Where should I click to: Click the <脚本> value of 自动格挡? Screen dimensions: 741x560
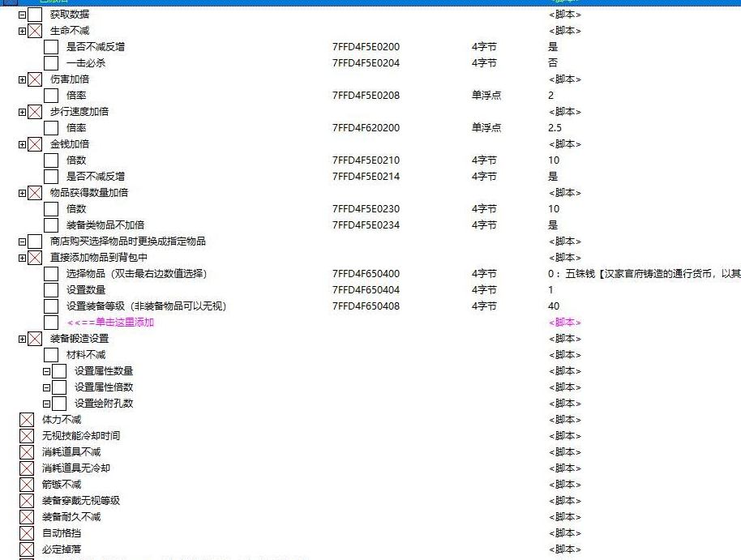(x=565, y=533)
